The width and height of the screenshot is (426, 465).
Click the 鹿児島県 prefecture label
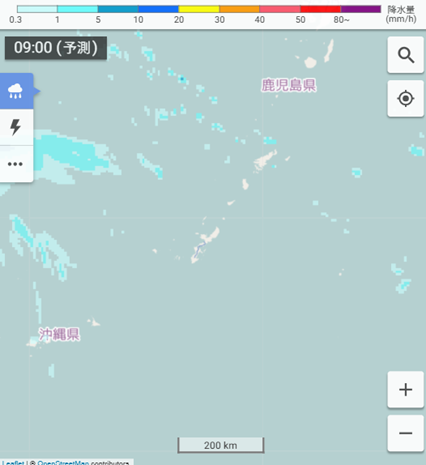pyautogui.click(x=289, y=85)
